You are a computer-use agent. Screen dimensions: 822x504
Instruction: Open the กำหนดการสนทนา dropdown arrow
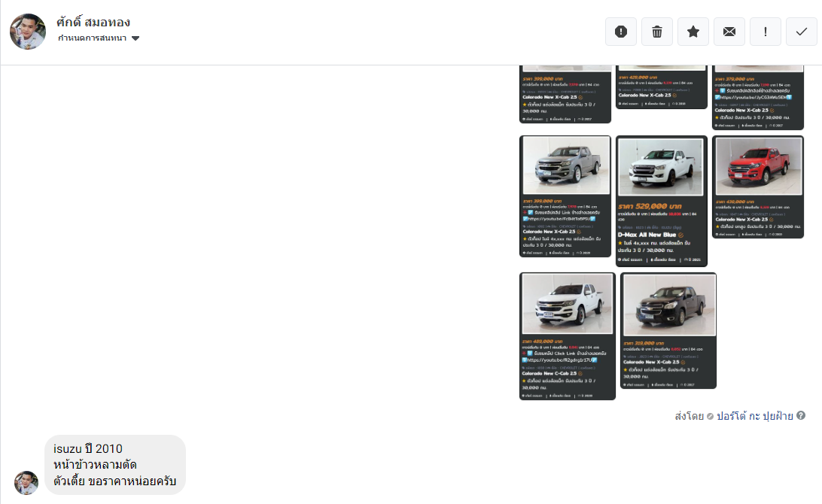click(x=135, y=38)
